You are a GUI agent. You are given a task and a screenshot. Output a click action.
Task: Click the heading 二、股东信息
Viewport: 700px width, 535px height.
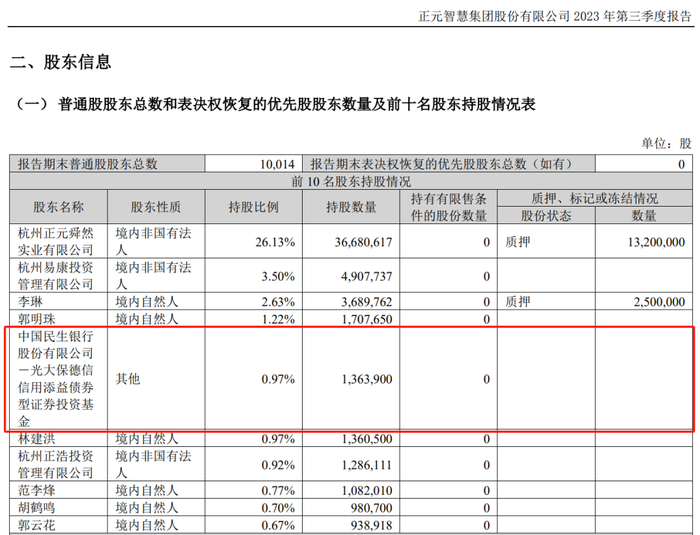(x=60, y=62)
